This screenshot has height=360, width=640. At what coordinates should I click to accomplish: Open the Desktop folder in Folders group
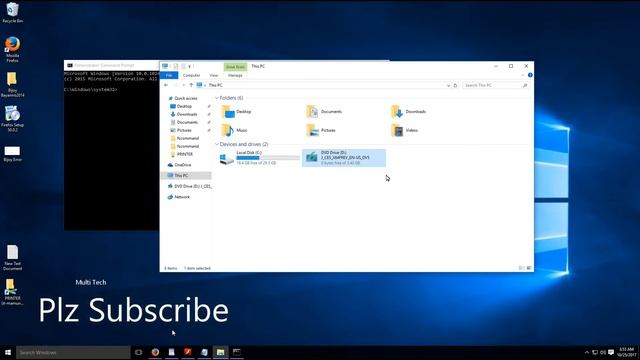click(237, 111)
